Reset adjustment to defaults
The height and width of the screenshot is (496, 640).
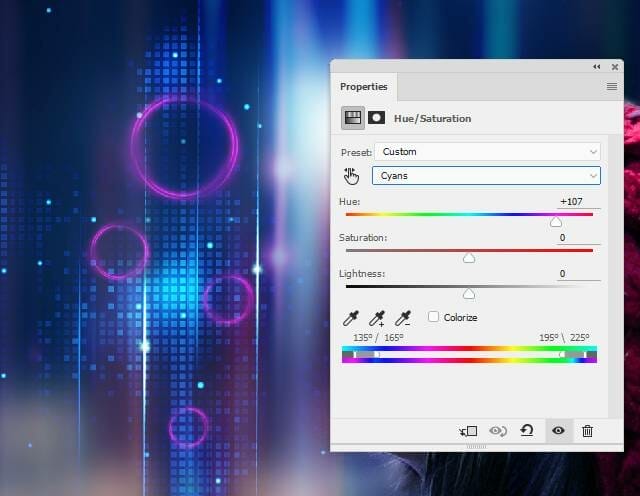(x=527, y=431)
